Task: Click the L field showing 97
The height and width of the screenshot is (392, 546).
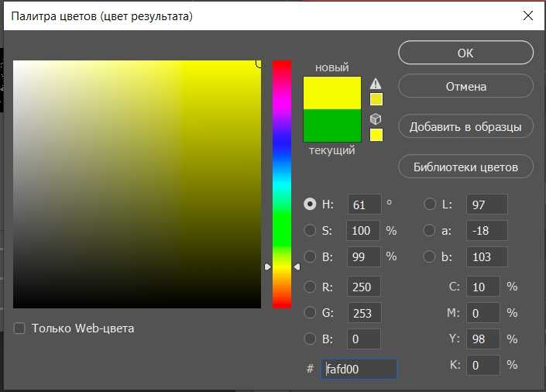Action: pyautogui.click(x=487, y=205)
